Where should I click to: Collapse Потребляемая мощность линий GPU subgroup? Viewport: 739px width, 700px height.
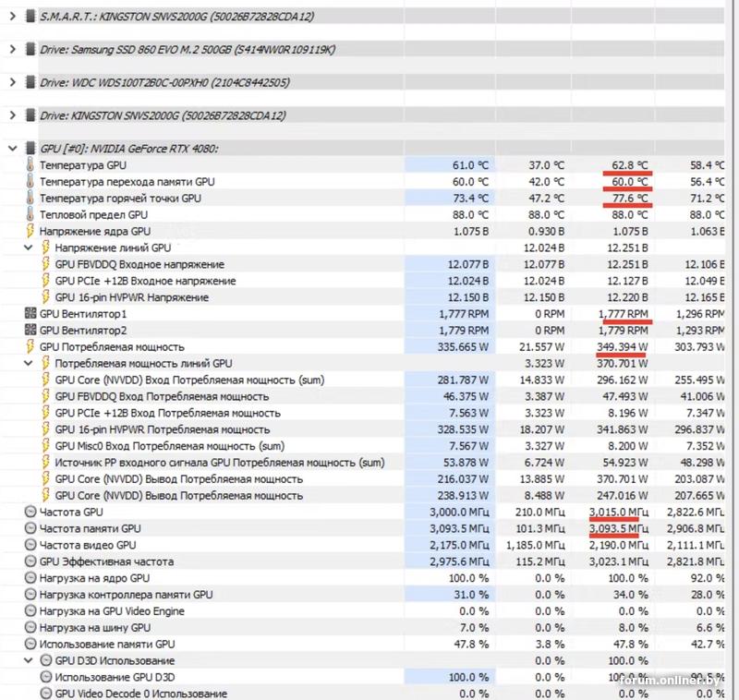pos(29,363)
